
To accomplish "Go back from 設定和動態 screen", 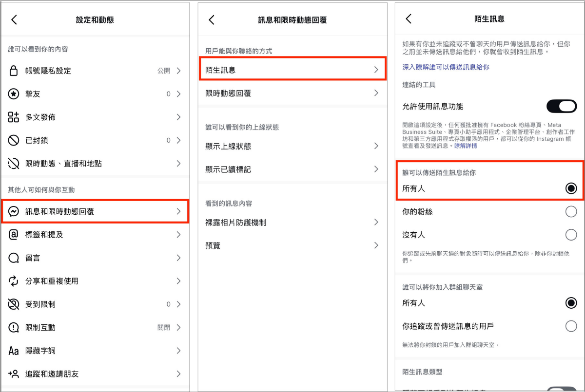I will 14,19.
